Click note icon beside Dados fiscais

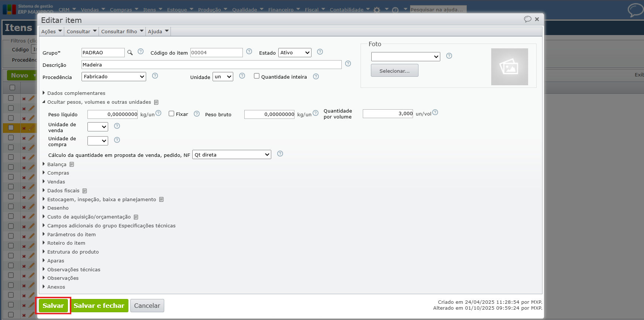[x=85, y=191]
